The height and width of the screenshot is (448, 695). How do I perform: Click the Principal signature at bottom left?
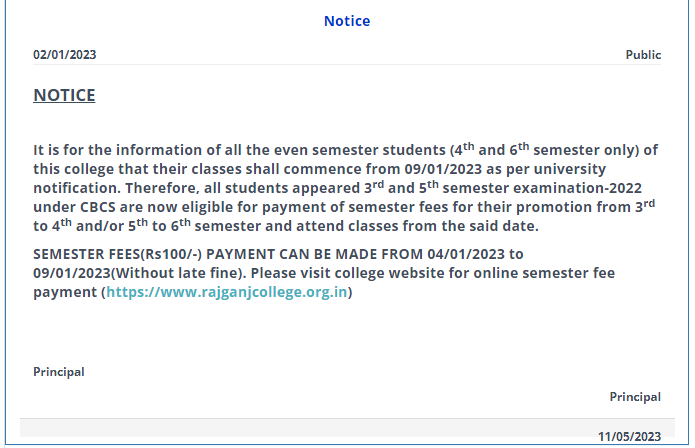click(x=59, y=372)
